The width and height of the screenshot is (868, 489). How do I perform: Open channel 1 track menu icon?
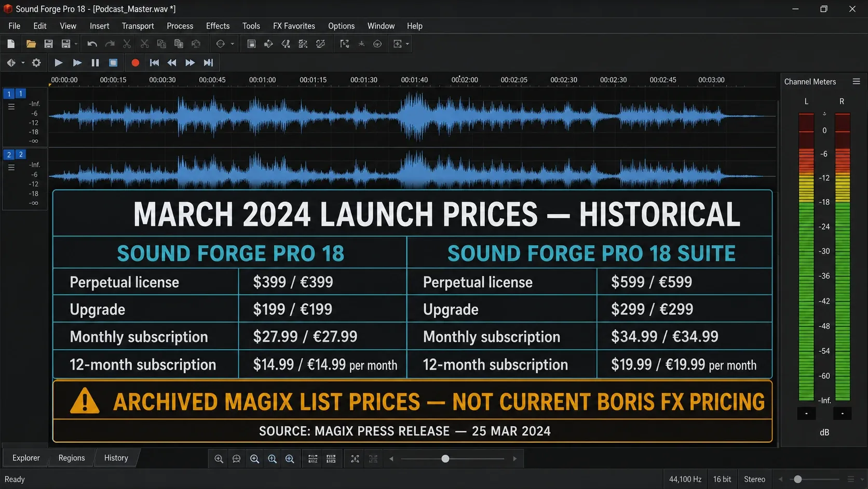pyautogui.click(x=11, y=107)
